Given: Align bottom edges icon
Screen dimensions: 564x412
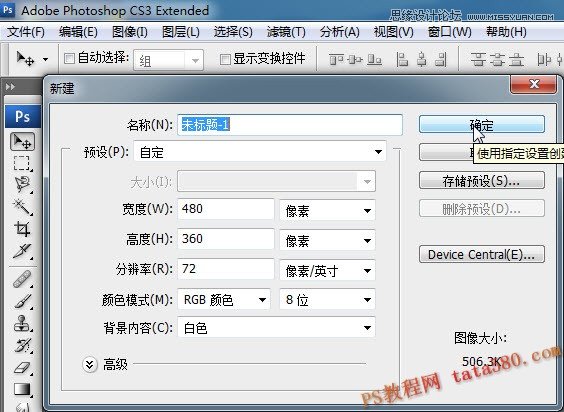Looking at the screenshot, I should pyautogui.click(x=374, y=59).
